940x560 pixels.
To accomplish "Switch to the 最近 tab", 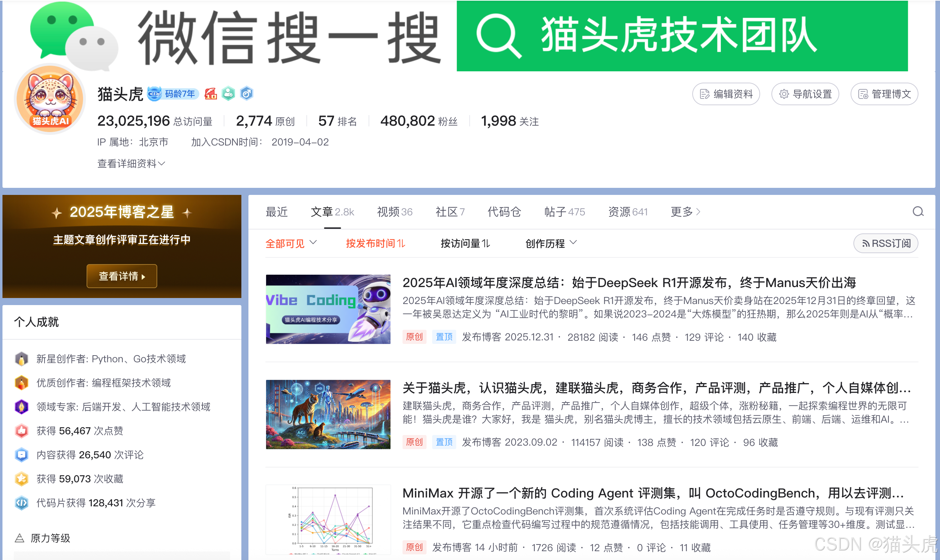I will (x=276, y=212).
